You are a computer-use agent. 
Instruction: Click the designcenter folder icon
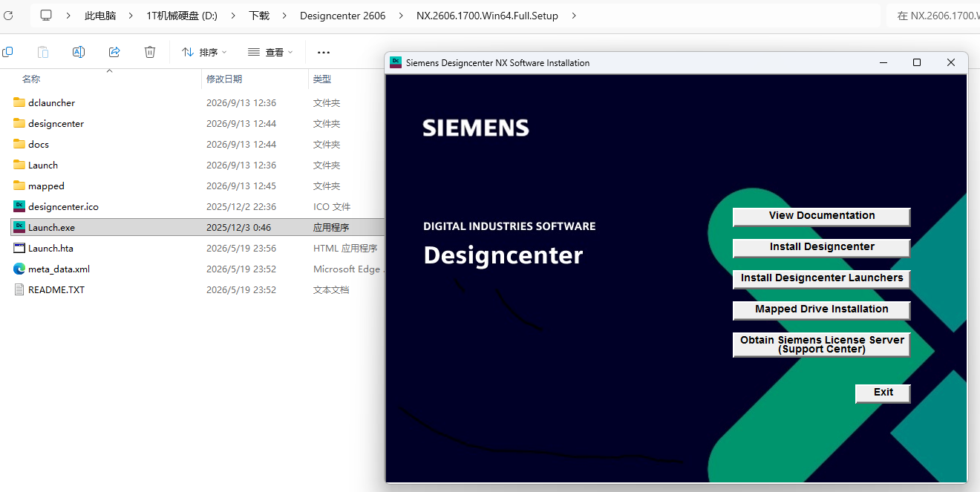(x=19, y=123)
